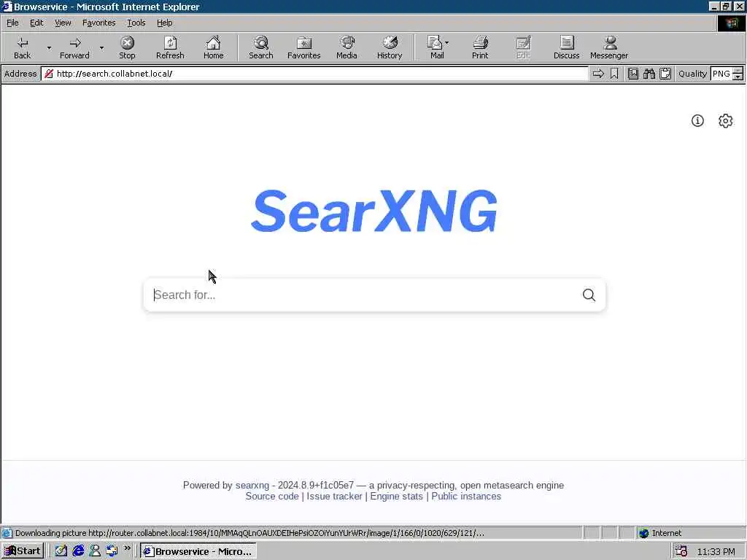Select the Browservice taskbar window button
This screenshot has height=560, width=747.
click(x=198, y=551)
